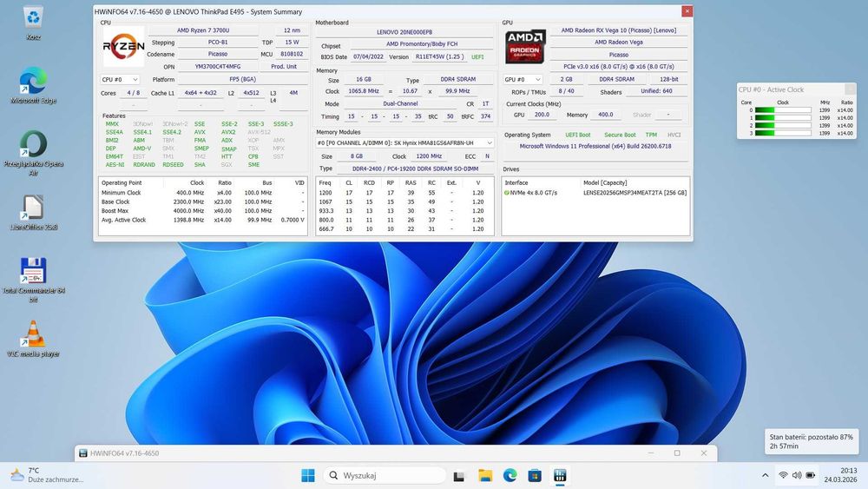Maximize the HWiNFO64 main window

[677, 453]
